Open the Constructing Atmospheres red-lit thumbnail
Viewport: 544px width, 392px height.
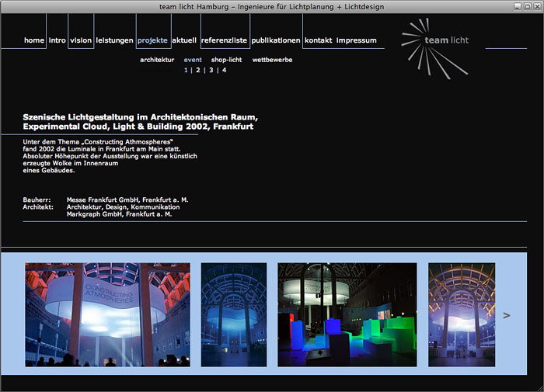(107, 314)
